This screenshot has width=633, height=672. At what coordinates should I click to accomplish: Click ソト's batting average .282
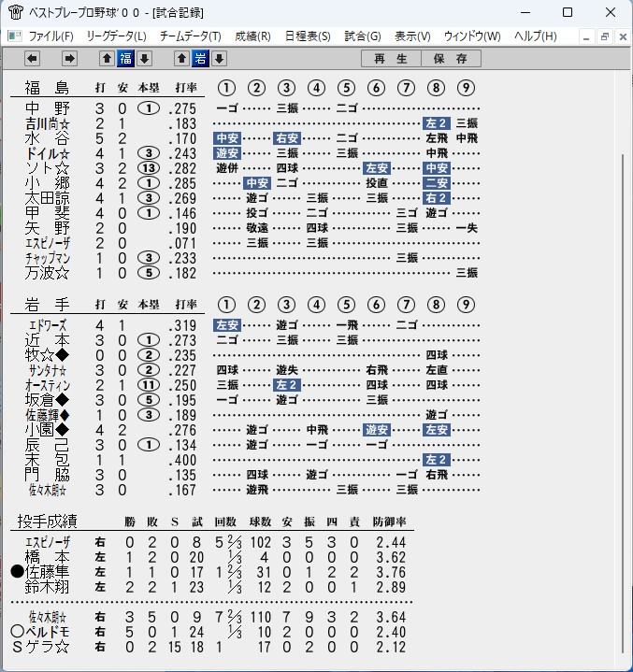click(x=182, y=168)
